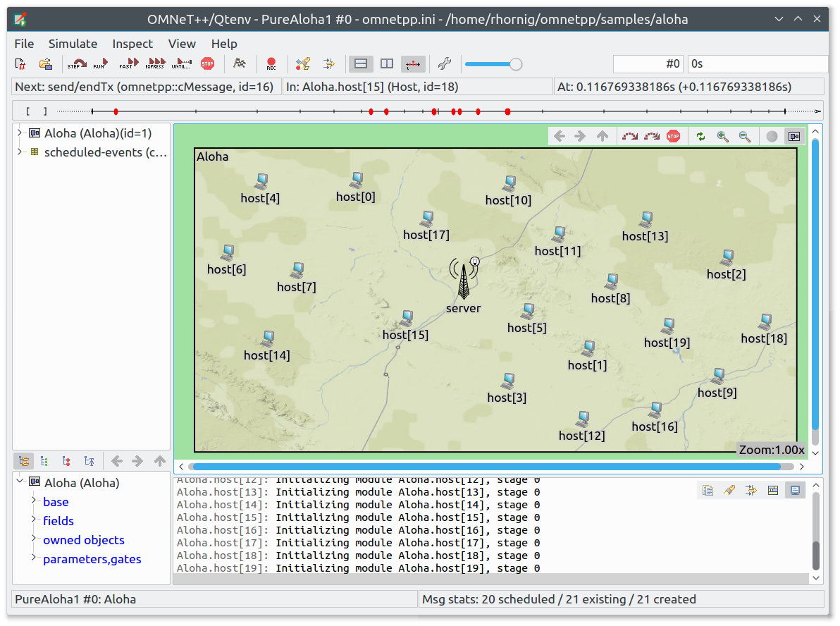Click the first canvas module run icon
The width and height of the screenshot is (840, 626).
point(629,136)
